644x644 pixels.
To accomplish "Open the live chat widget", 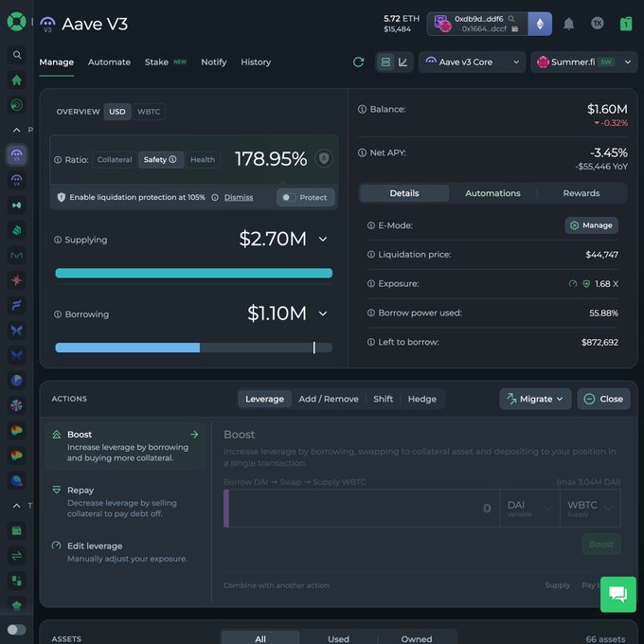I will [618, 595].
